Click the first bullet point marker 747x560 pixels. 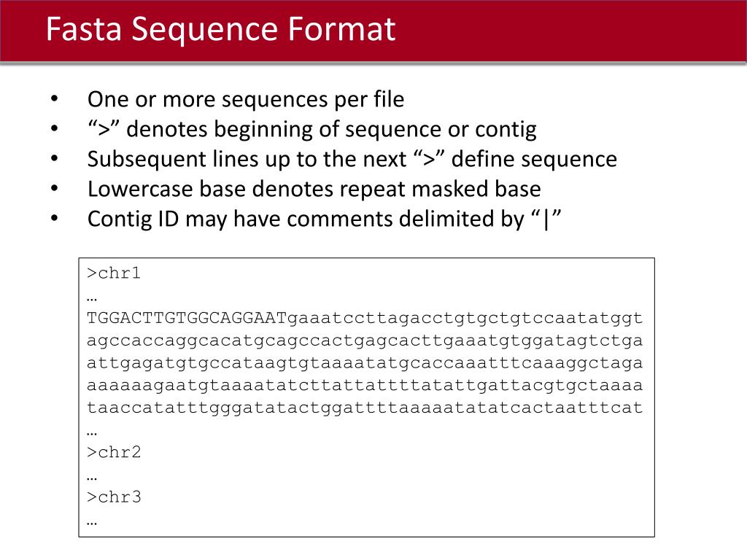pyautogui.click(x=54, y=98)
